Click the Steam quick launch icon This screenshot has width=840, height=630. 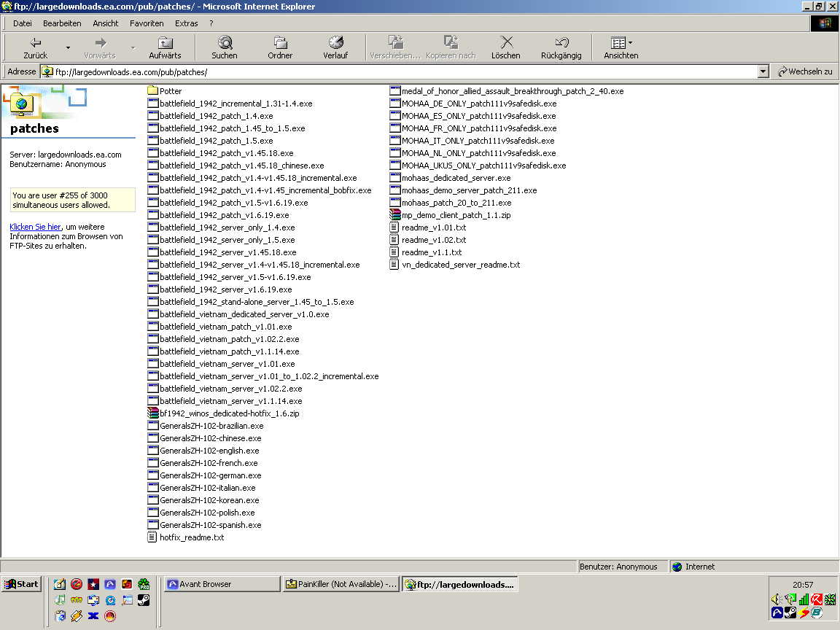[144, 600]
